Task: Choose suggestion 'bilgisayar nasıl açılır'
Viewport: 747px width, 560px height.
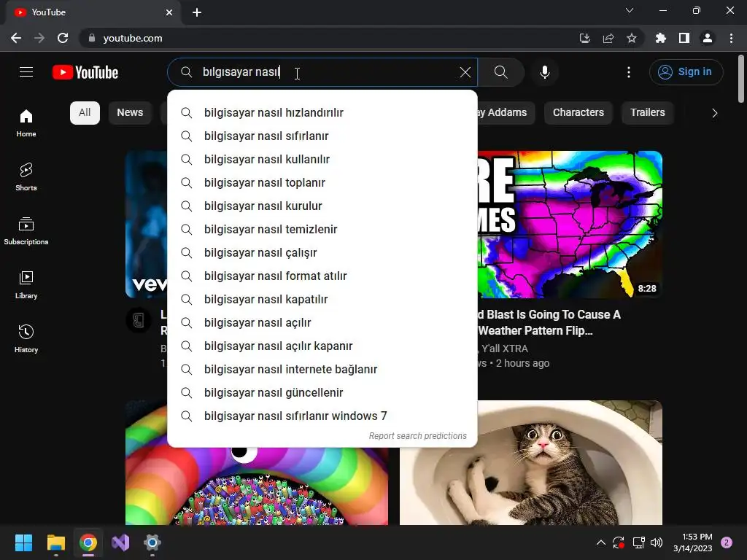Action: click(x=322, y=323)
